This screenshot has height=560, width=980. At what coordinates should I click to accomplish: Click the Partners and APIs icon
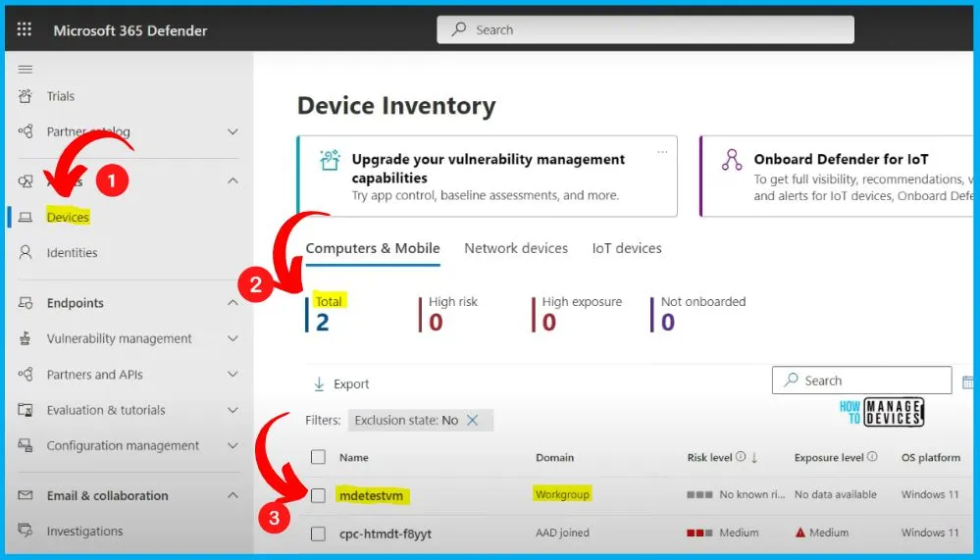point(25,375)
